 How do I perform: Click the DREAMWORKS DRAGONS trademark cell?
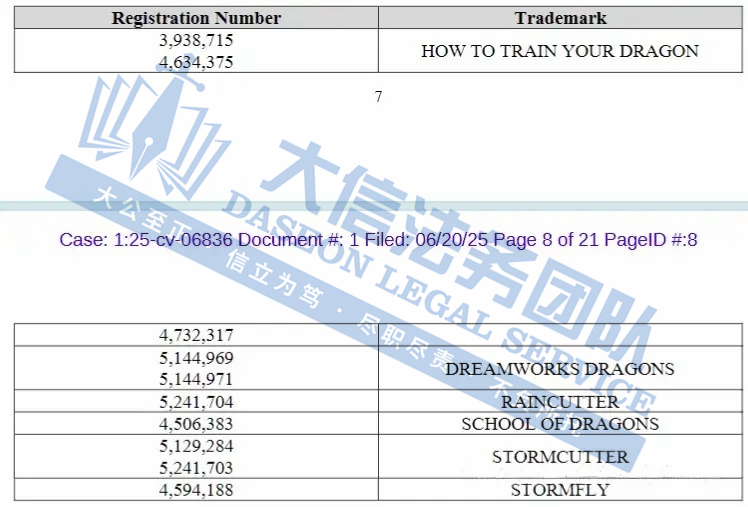point(560,368)
